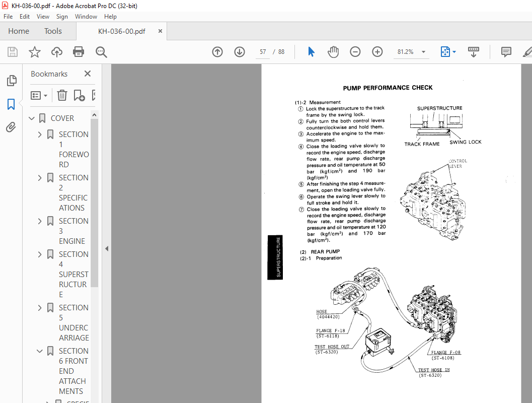Click bookmarks panel scroll up arrow
This screenshot has width=532, height=403.
[x=94, y=115]
